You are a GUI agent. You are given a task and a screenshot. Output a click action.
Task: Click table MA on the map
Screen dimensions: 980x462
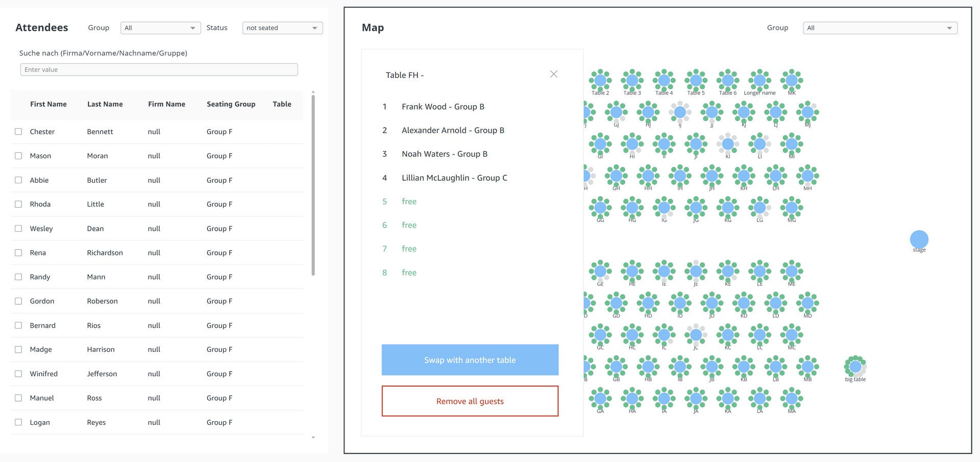coord(792,398)
